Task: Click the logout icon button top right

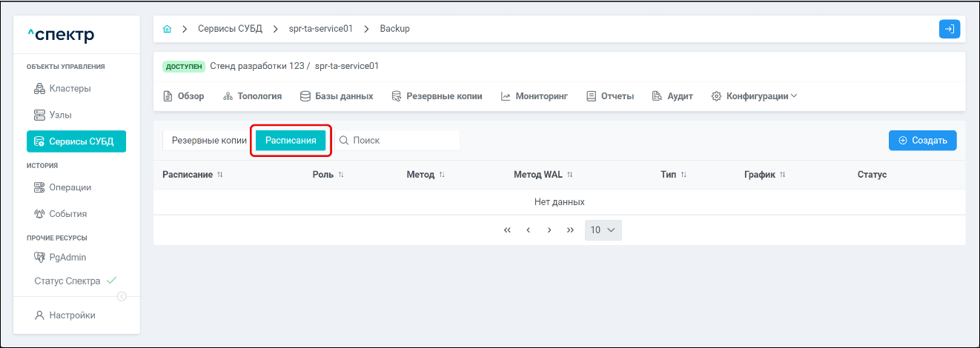Action: coord(949,29)
